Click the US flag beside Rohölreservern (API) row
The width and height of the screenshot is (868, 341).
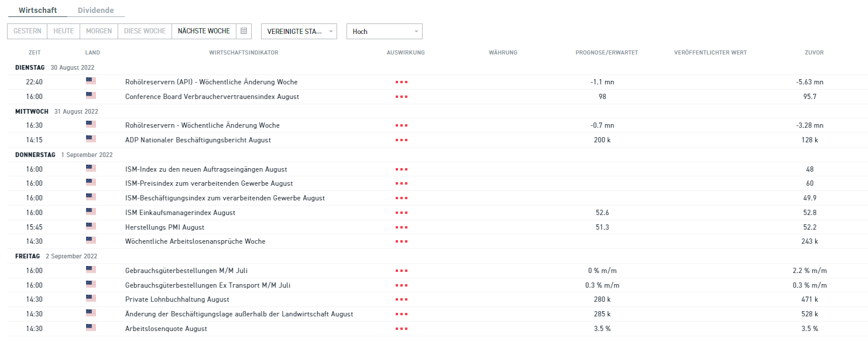point(91,81)
